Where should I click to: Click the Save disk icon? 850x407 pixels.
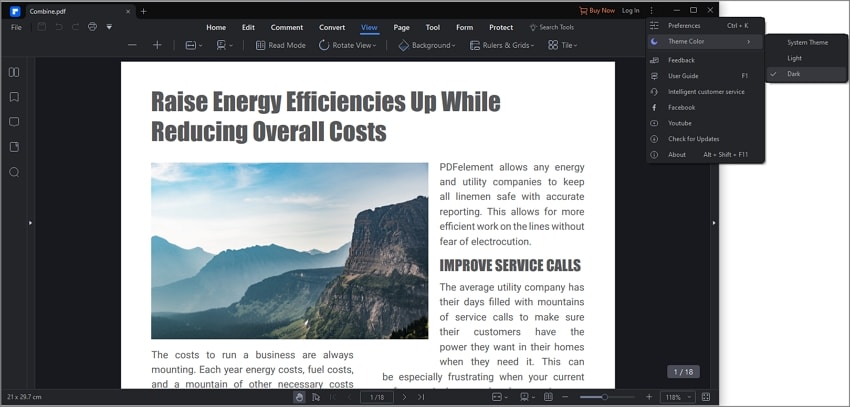[x=42, y=27]
